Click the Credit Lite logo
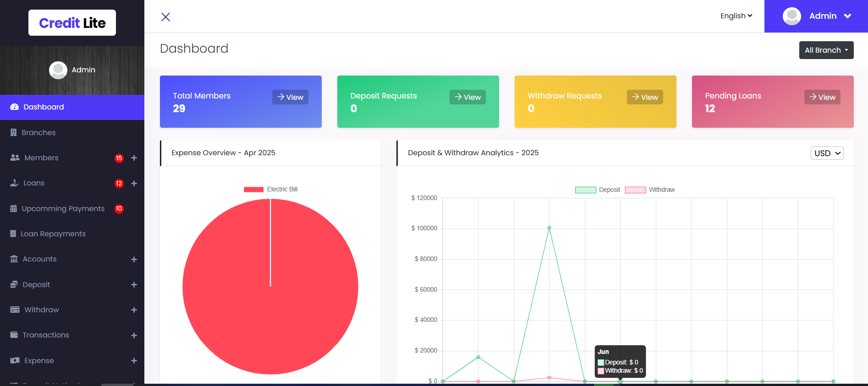The width and height of the screenshot is (868, 386). coord(72,23)
